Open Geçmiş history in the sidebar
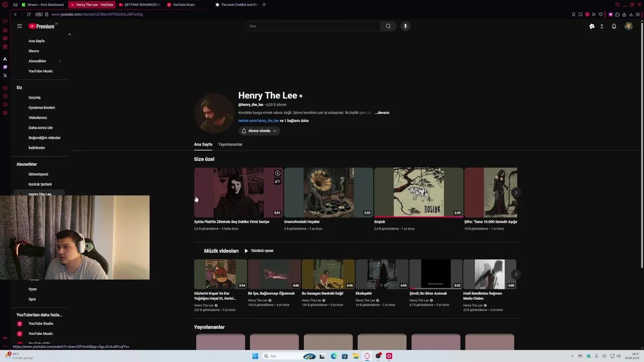The width and height of the screenshot is (644, 362). [x=35, y=98]
